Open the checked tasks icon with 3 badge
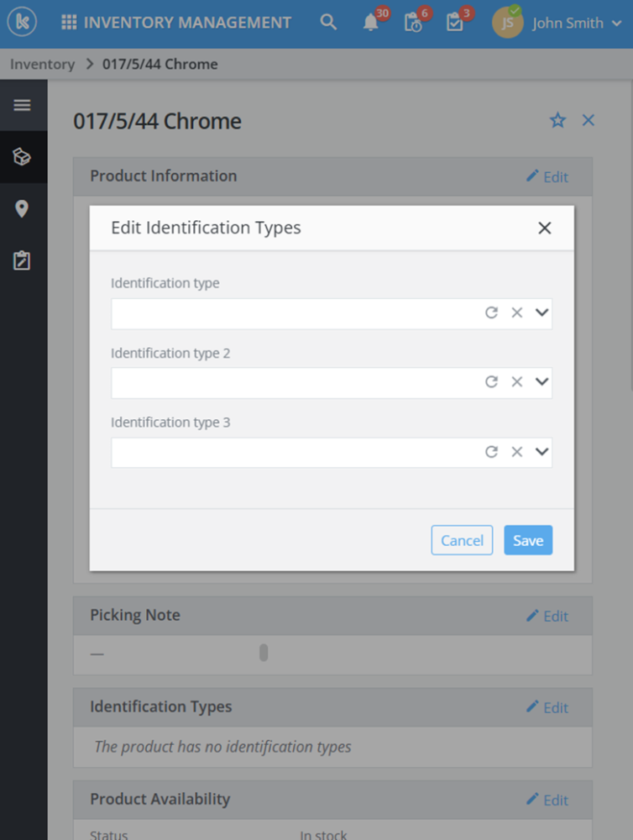This screenshot has width=633, height=840. (454, 23)
